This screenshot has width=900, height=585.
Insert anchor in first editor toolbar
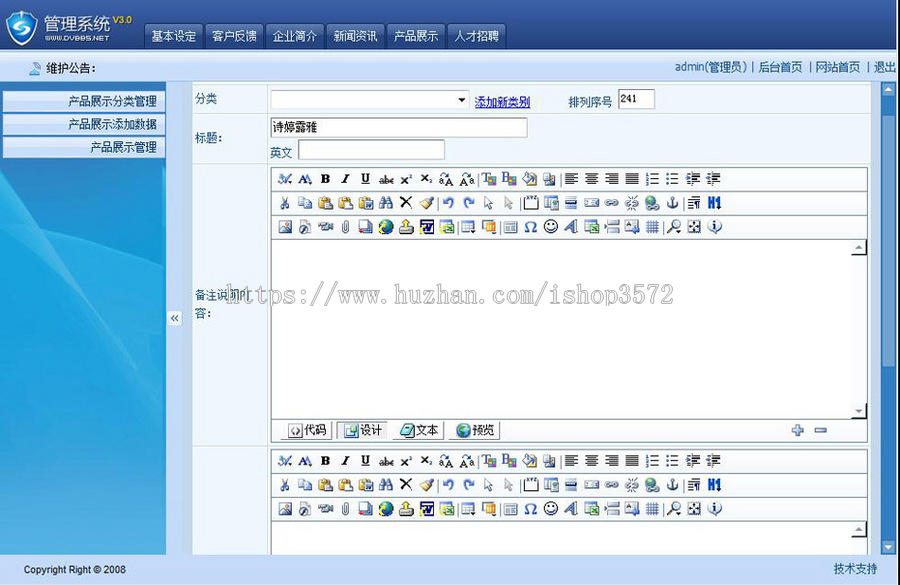pyautogui.click(x=672, y=203)
